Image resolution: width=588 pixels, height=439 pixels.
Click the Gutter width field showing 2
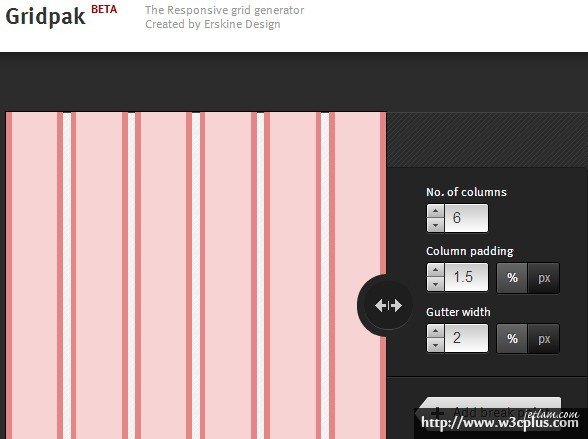(466, 338)
